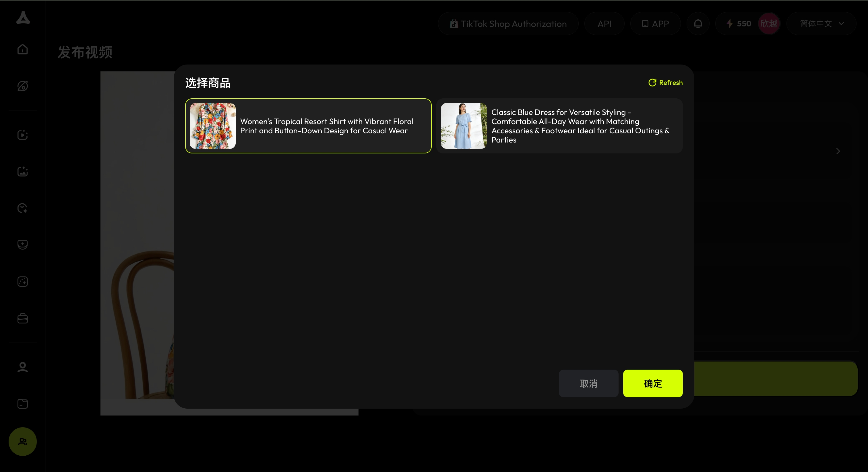Viewport: 868px width, 472px height.
Task: Click the notification bell icon
Action: 698,24
